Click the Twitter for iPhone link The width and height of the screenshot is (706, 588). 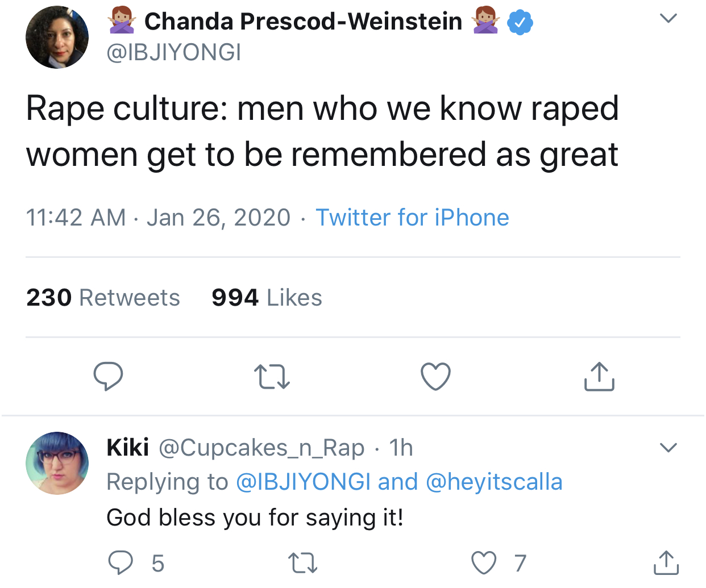click(x=412, y=218)
